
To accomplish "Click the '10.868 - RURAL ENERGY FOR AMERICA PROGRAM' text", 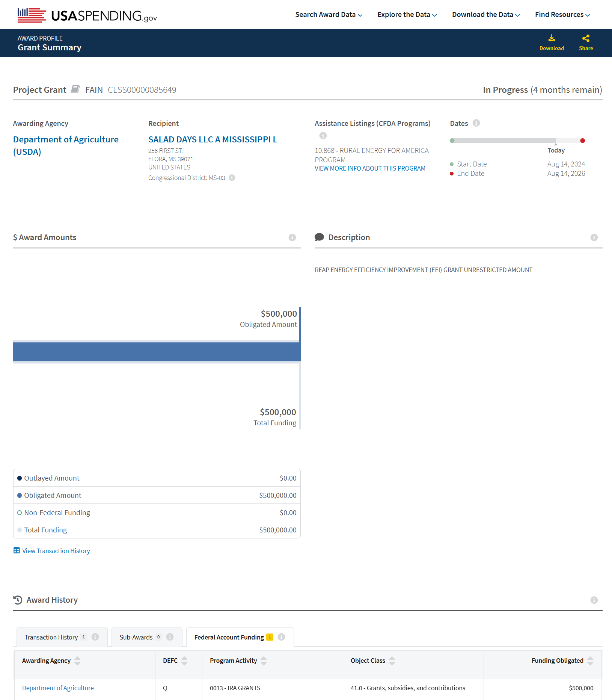I will click(372, 155).
